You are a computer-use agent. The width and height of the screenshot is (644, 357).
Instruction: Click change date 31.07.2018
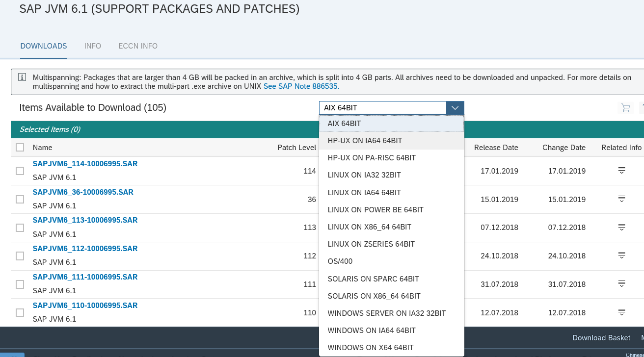[567, 284]
